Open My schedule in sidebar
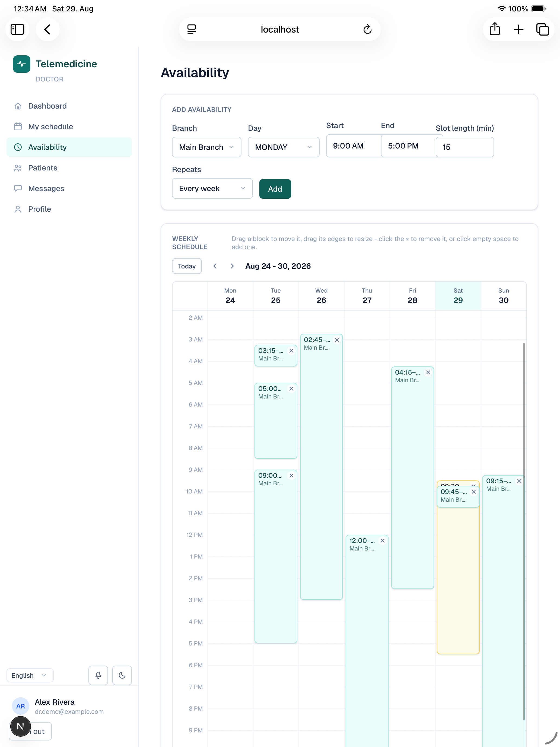560x747 pixels. [69, 126]
